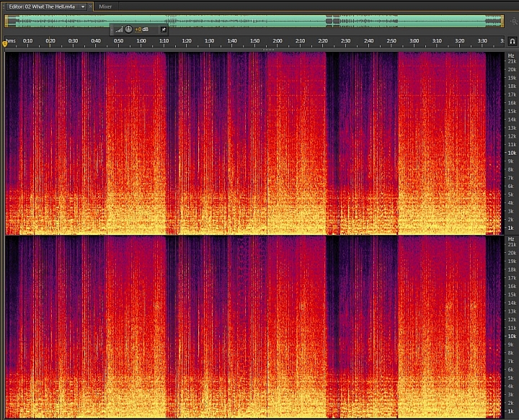Click the upper channel spectral display
Screen dimensions: 519x420
[254, 143]
